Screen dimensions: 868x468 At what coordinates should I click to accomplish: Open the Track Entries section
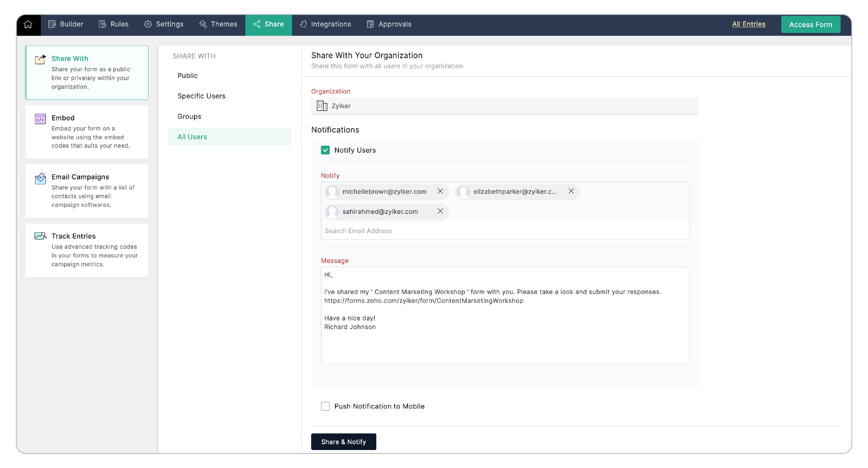86,250
